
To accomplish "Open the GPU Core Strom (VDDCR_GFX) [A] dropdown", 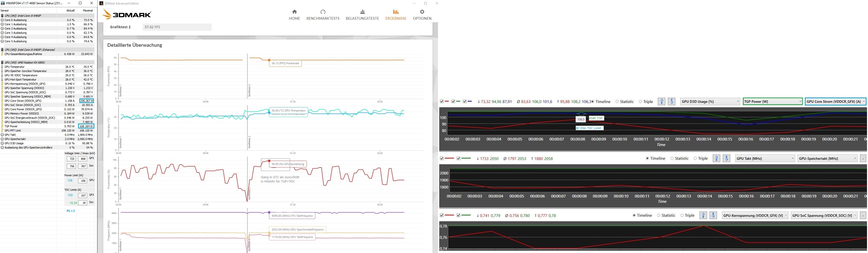I will click(836, 101).
